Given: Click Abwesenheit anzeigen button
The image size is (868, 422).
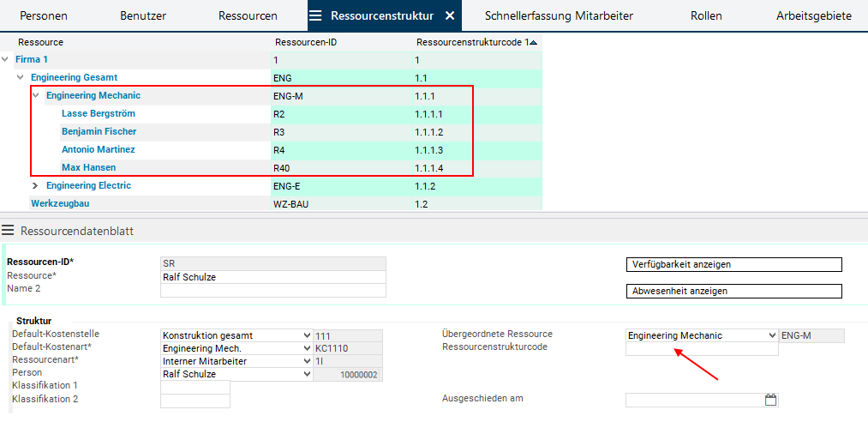Looking at the screenshot, I should (x=734, y=291).
